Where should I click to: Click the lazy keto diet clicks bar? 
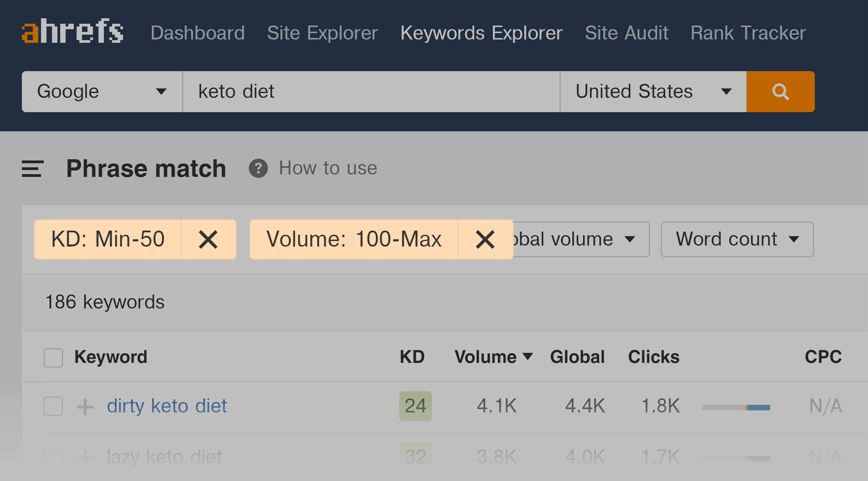(x=736, y=459)
